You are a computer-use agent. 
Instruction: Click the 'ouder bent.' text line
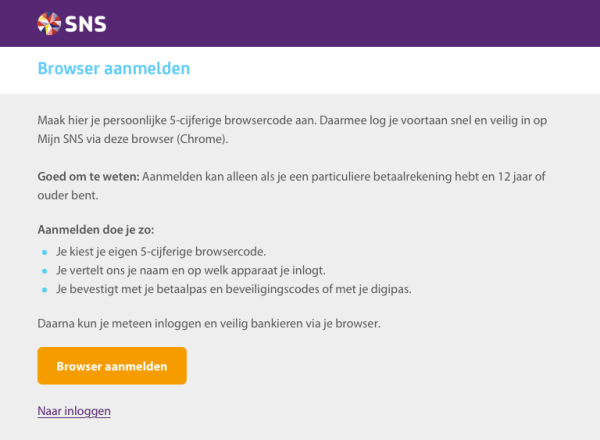[x=68, y=196]
